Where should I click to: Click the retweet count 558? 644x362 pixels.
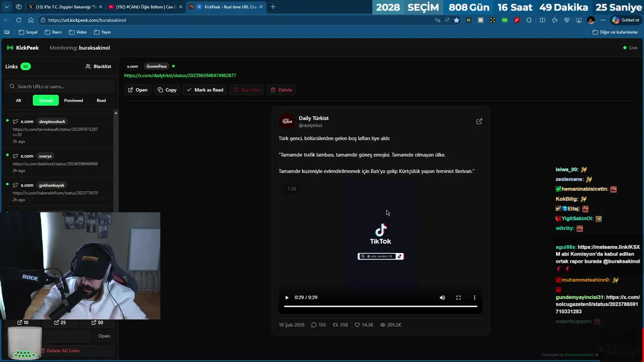[x=340, y=325]
